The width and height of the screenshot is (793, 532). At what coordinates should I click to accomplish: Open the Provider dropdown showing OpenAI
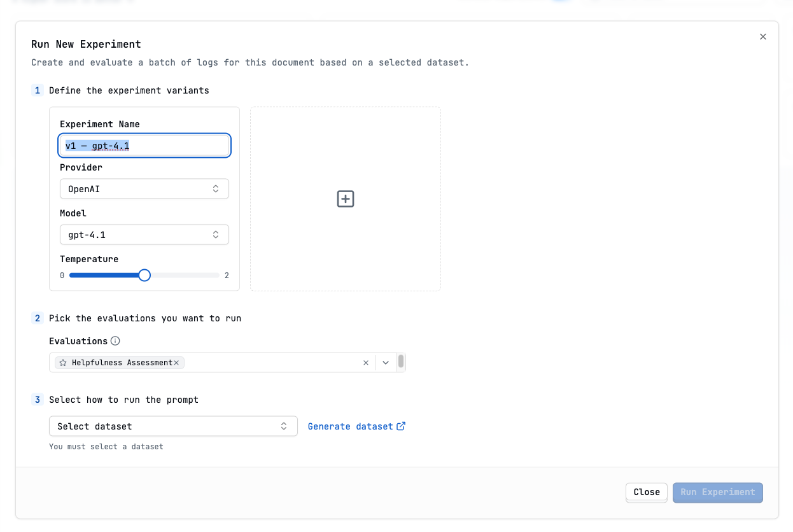[144, 188]
